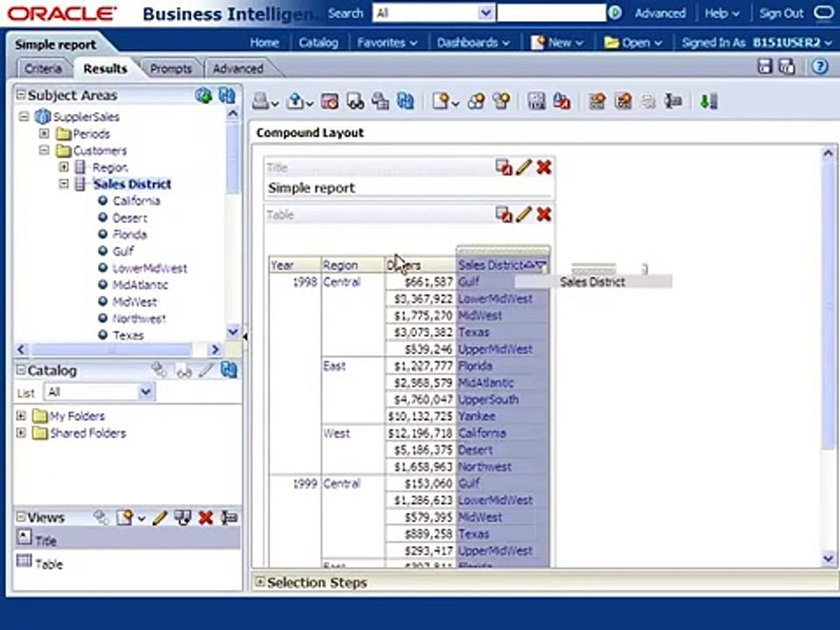Switch to the Criteria tab
Viewport: 840px width, 630px height.
pos(43,68)
